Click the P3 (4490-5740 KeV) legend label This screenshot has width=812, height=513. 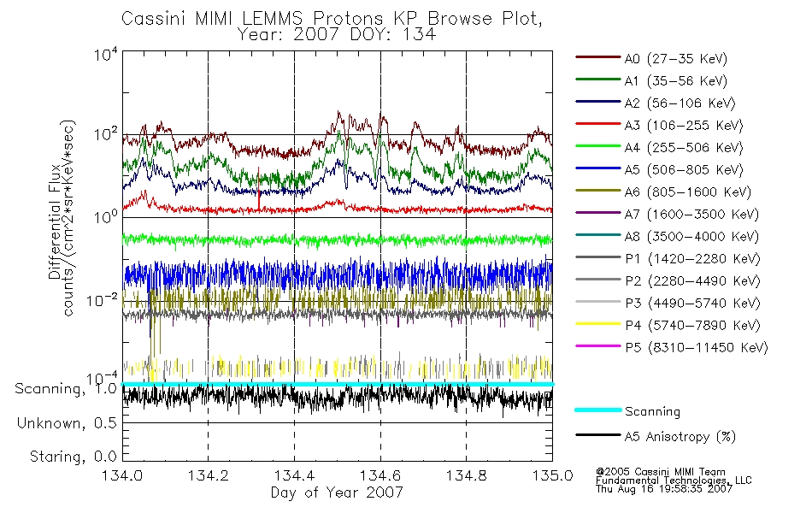(693, 304)
